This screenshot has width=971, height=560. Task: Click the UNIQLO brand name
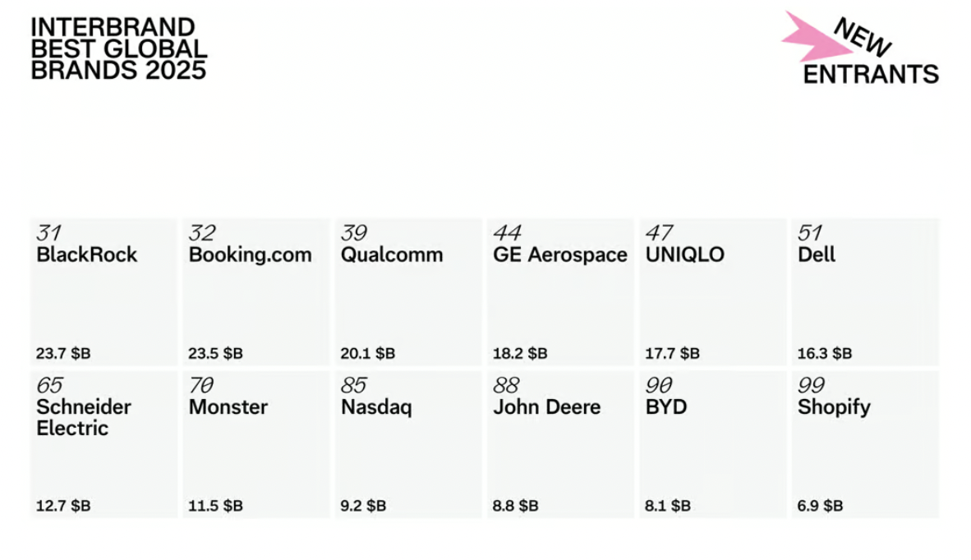[685, 255]
